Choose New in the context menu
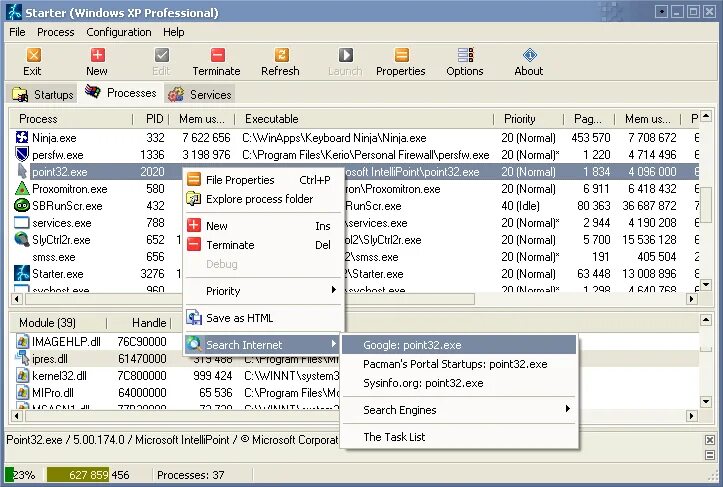This screenshot has width=723, height=487. [264, 226]
